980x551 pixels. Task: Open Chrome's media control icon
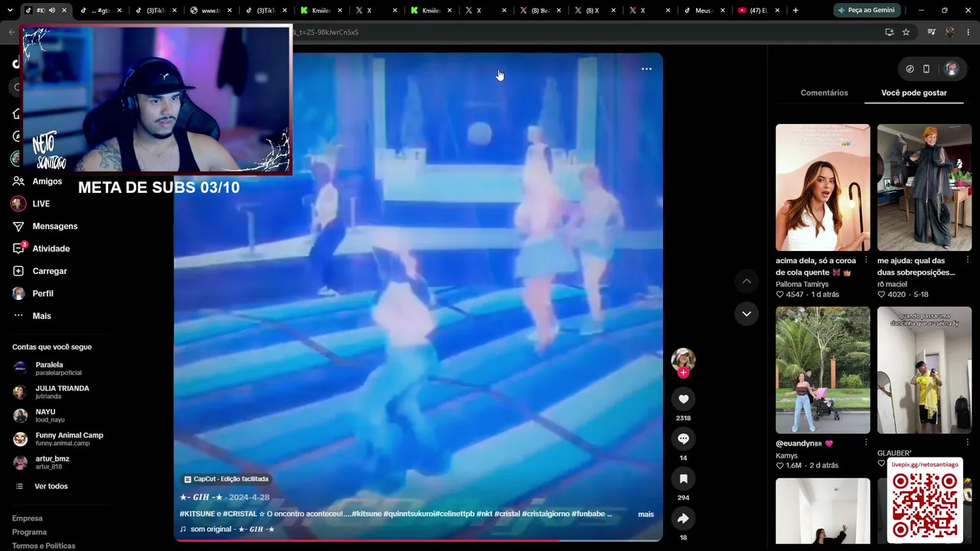pyautogui.click(x=931, y=32)
